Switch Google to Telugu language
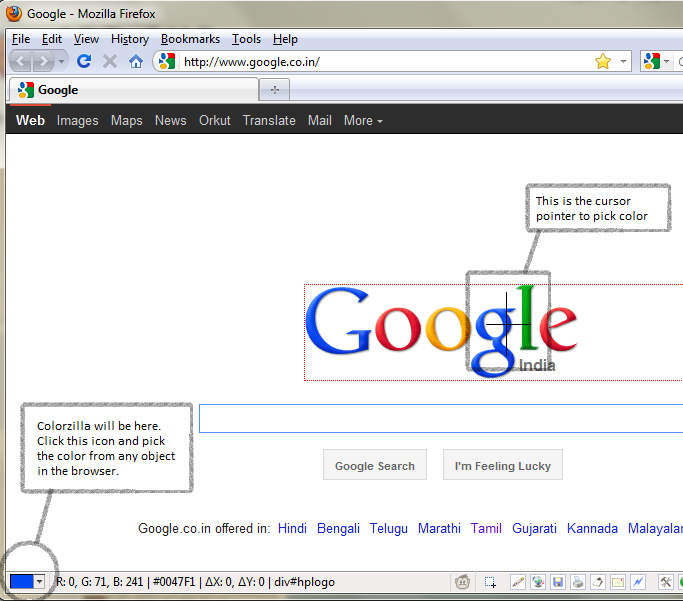Screen dimensions: 683x601 (x=389, y=528)
